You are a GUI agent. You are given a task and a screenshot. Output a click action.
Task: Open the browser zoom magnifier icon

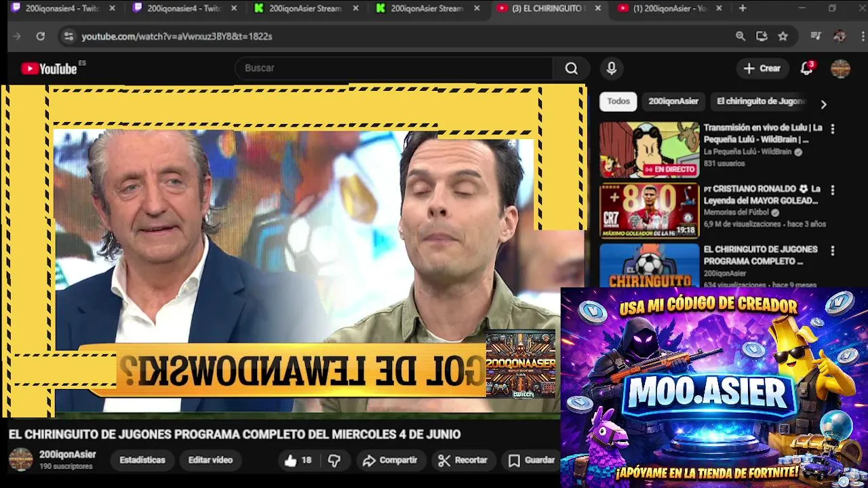(x=741, y=37)
